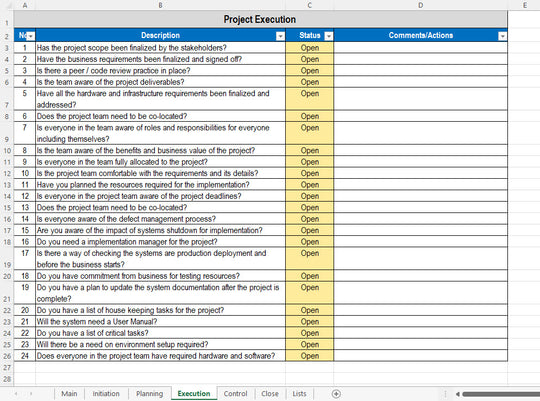This screenshot has height=401, width=540.
Task: Select column E header
Action: [524, 5]
